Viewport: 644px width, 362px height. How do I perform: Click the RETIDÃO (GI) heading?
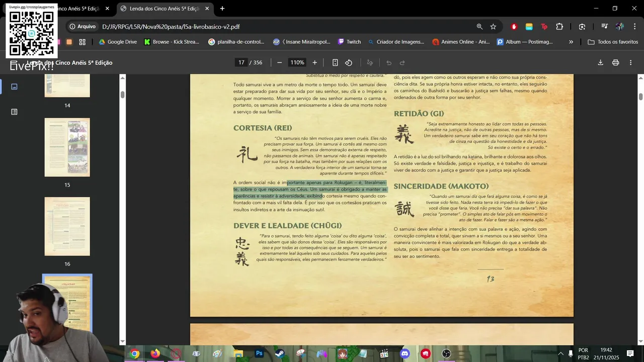coord(419,114)
